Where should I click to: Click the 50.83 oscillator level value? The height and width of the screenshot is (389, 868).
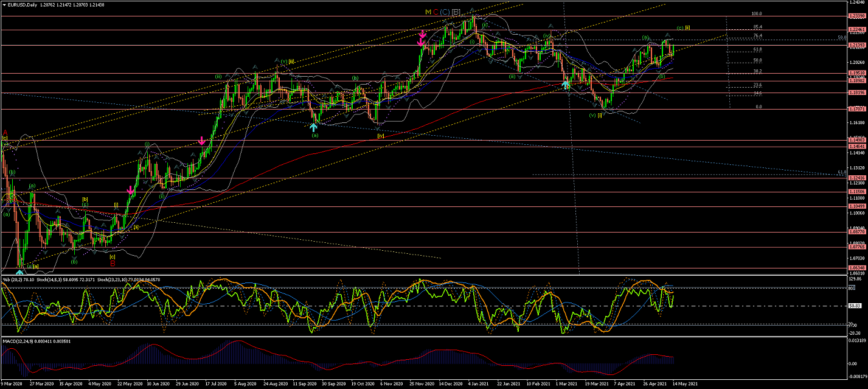click(x=854, y=306)
